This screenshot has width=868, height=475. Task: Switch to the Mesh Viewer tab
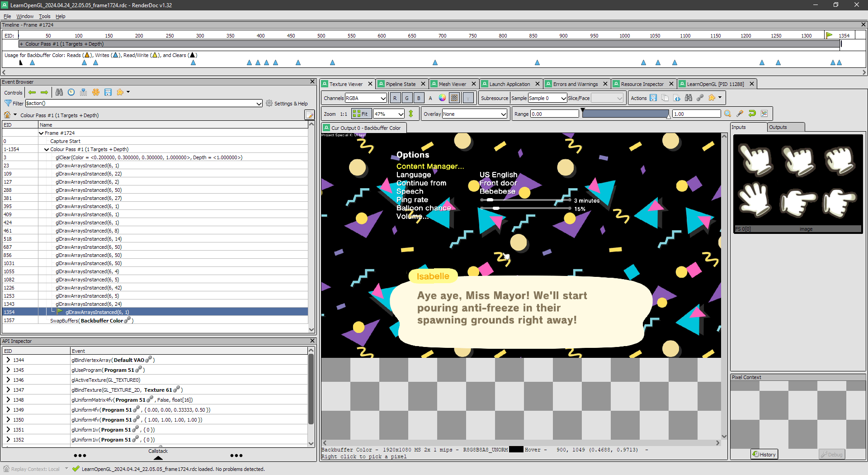click(452, 84)
